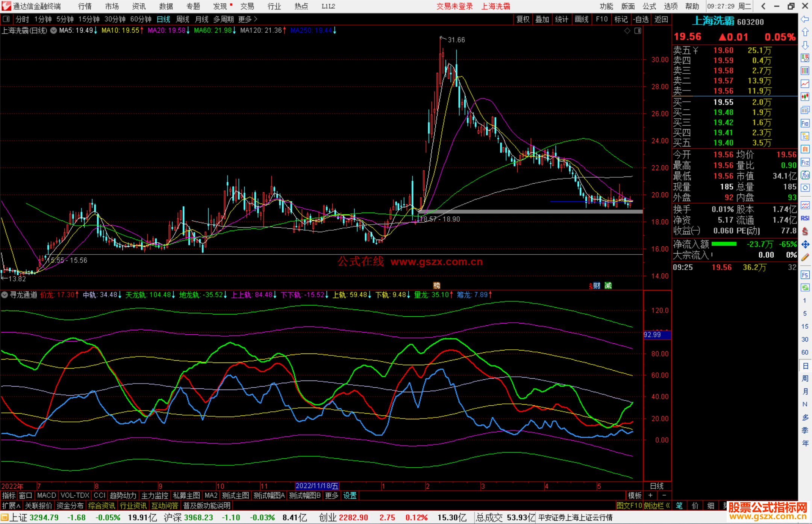This screenshot has height=524, width=812.
Task: Click the F10 company info sidebar icon
Action: (805, 123)
